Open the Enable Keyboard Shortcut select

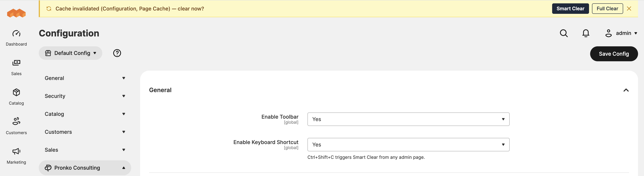[x=408, y=145]
